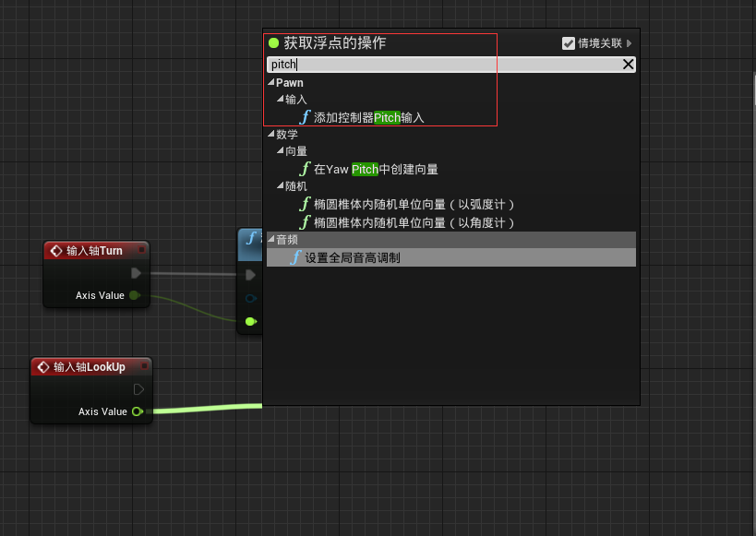Click the 输入轴LookUp node title
Viewport: 756px width, 536px height.
coord(90,367)
